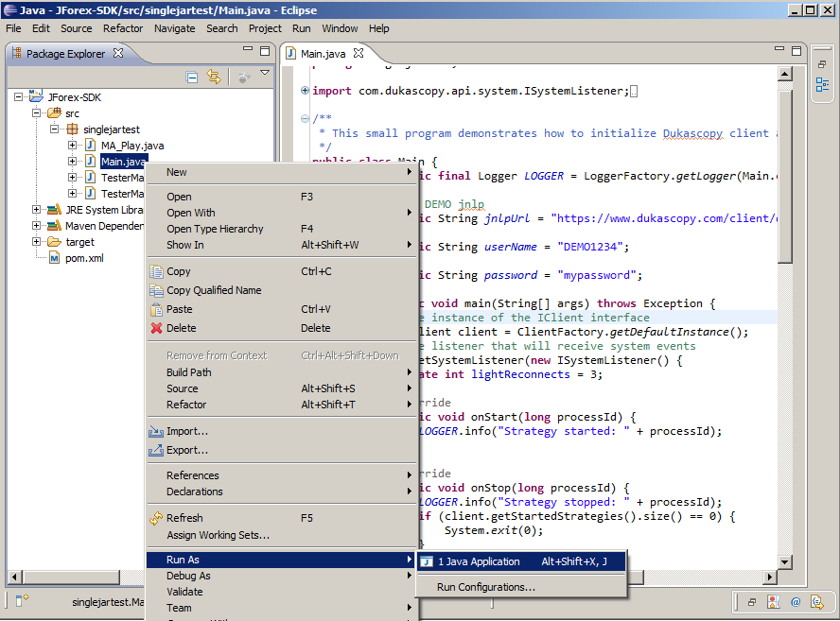Click the JForex-SDK project icon
The height and width of the screenshot is (621, 840).
36,96
